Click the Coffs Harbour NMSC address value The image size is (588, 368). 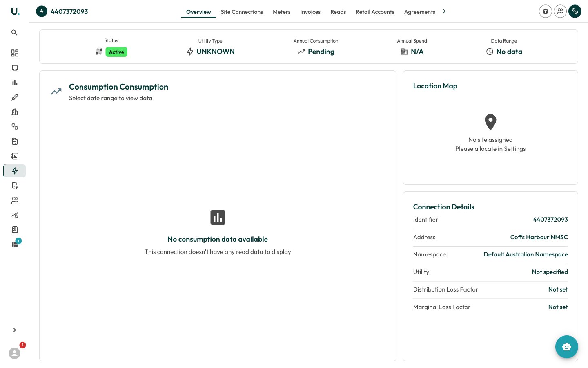tap(539, 237)
